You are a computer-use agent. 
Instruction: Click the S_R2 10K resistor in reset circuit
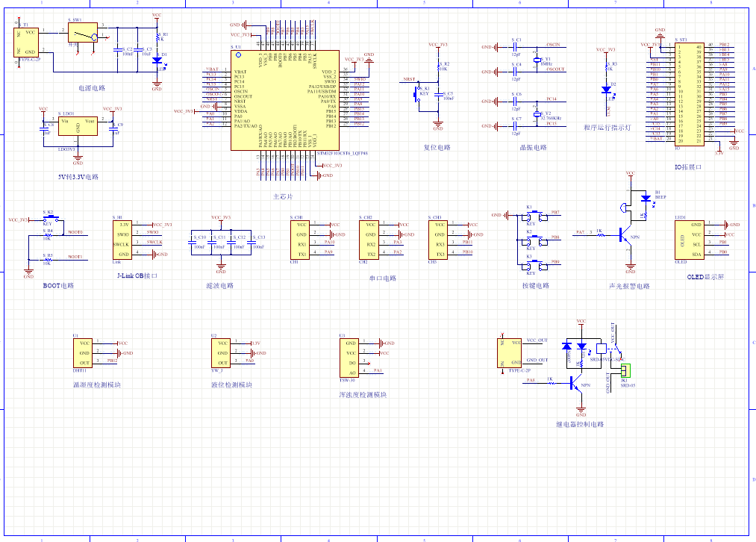pos(438,66)
